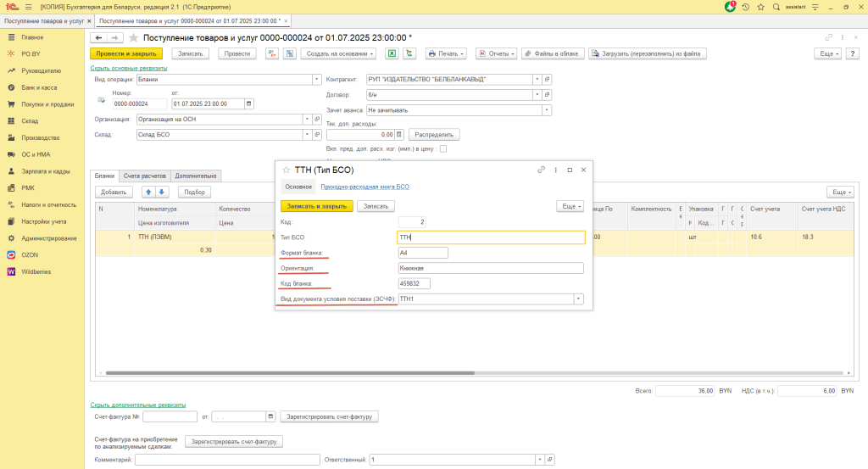868x469 pixels.
Task: Open Отчеты dropdown menu
Action: [x=497, y=53]
